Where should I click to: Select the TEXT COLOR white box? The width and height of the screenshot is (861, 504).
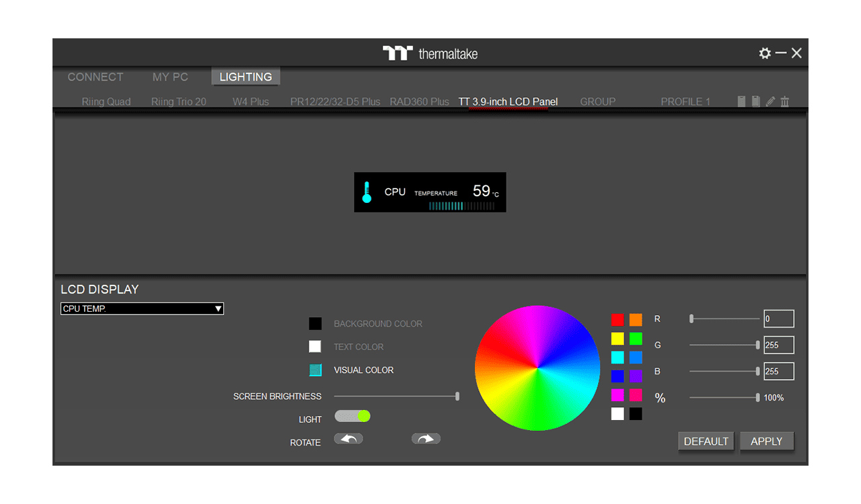click(x=315, y=347)
